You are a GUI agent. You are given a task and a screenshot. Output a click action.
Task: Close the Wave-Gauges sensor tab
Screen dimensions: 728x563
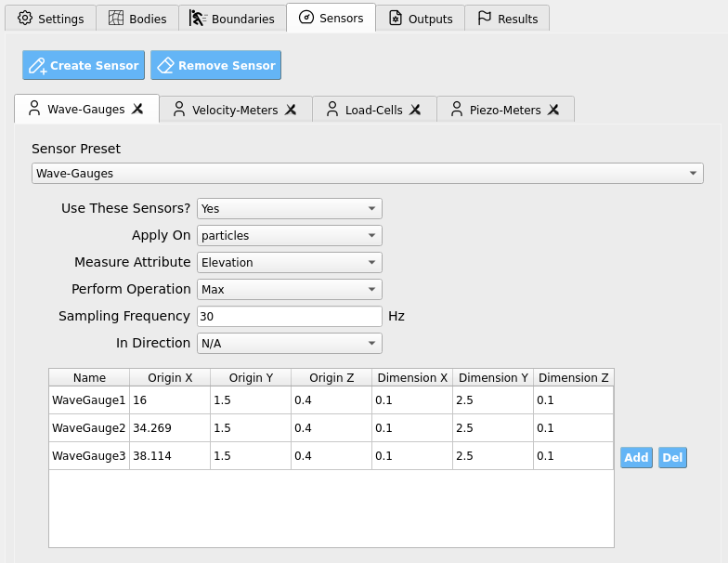pyautogui.click(x=137, y=110)
